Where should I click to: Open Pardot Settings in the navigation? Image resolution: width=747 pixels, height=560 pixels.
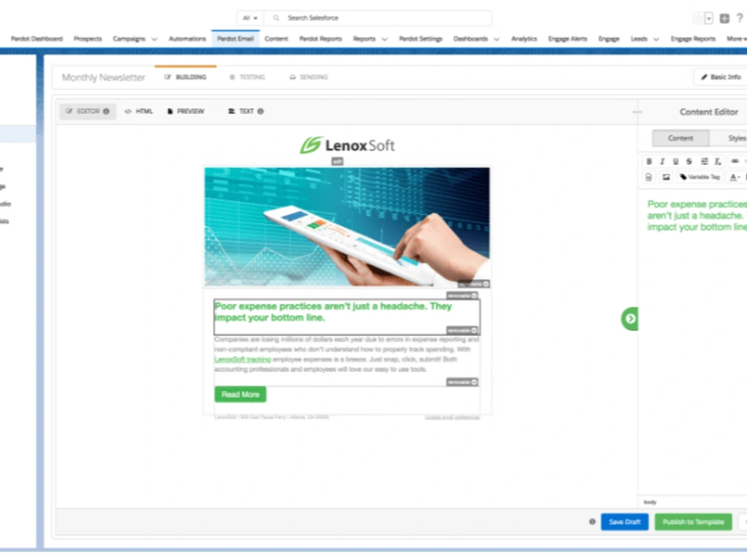(421, 39)
